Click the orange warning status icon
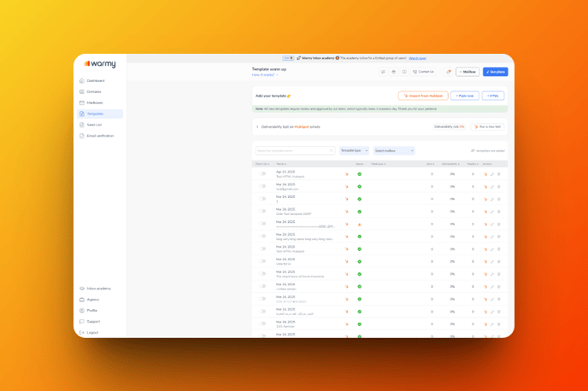588x391 pixels. 359,225
